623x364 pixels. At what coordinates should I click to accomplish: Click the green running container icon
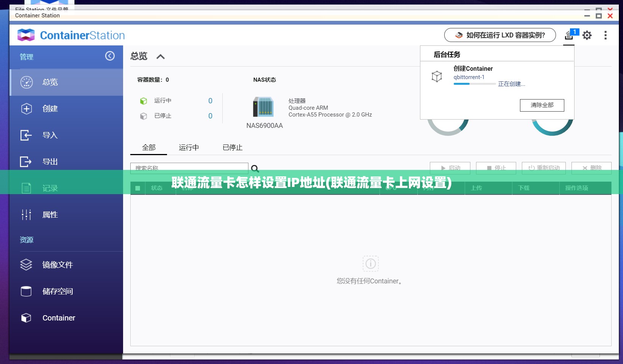pyautogui.click(x=144, y=101)
